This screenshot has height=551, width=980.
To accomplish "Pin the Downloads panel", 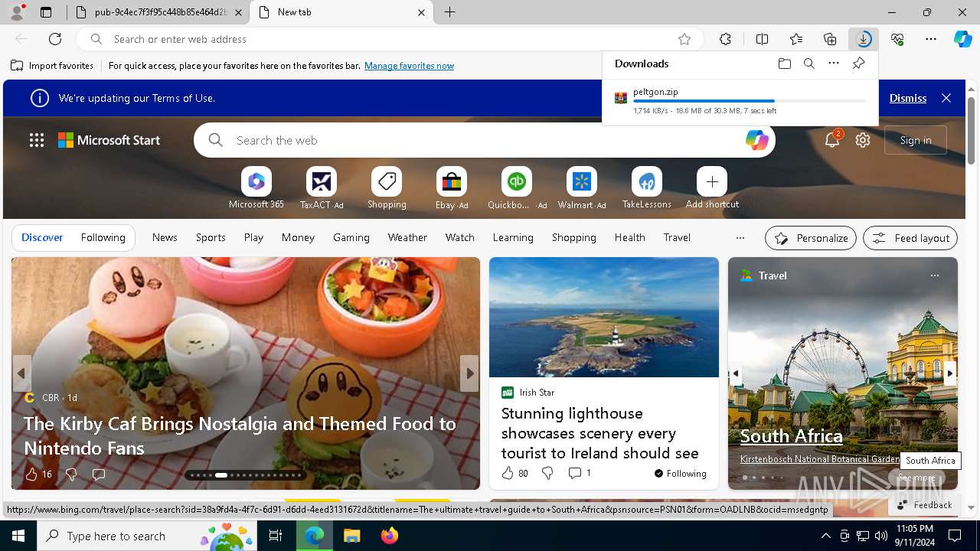I will pos(858,64).
